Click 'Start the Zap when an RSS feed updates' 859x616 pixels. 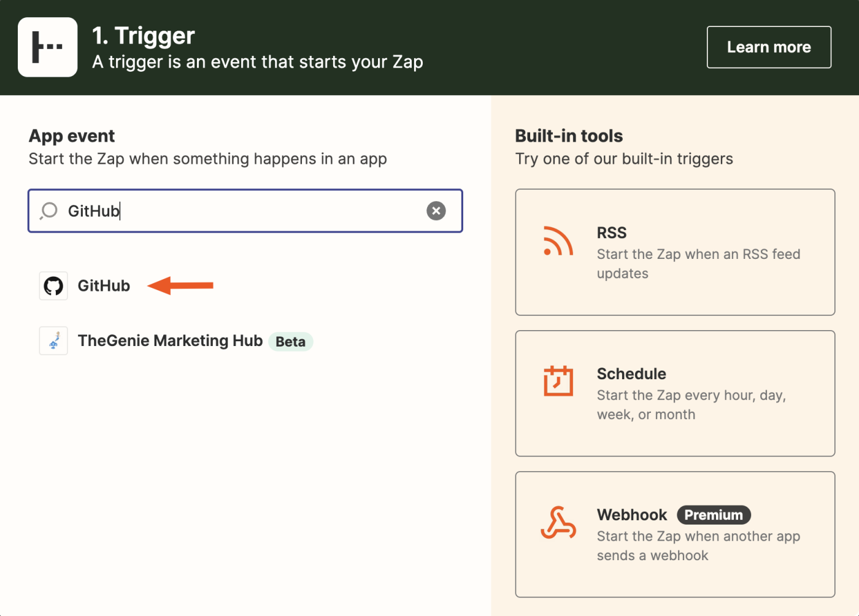click(698, 264)
